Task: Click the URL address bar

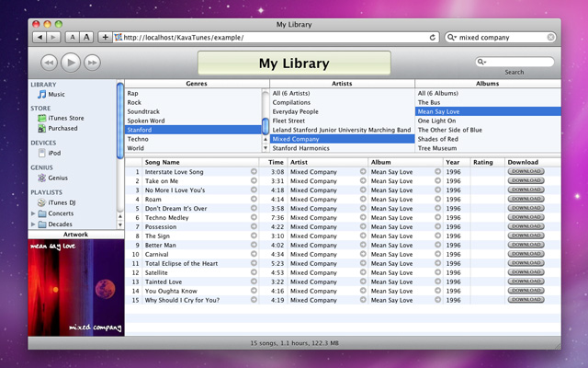Action: coord(276,37)
